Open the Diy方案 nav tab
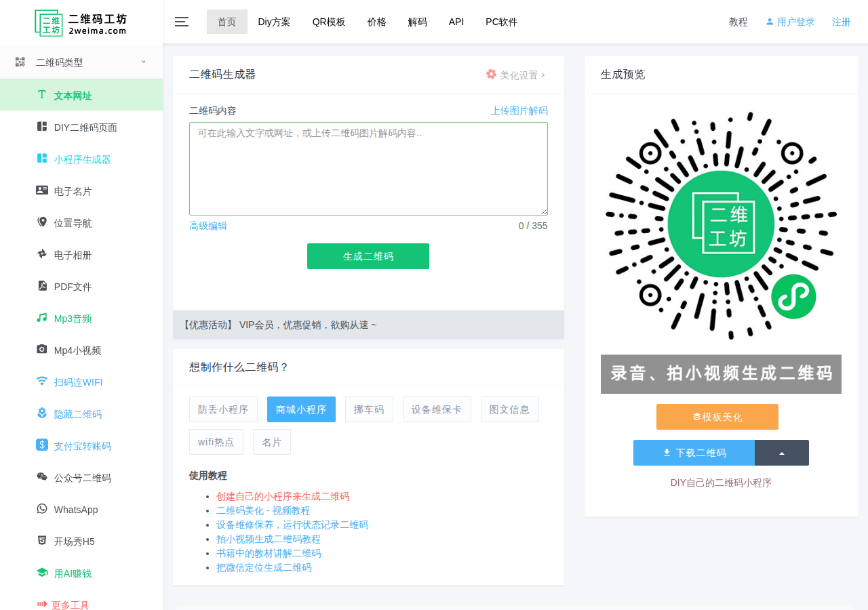Viewport: 868px width, 610px height. click(x=275, y=22)
